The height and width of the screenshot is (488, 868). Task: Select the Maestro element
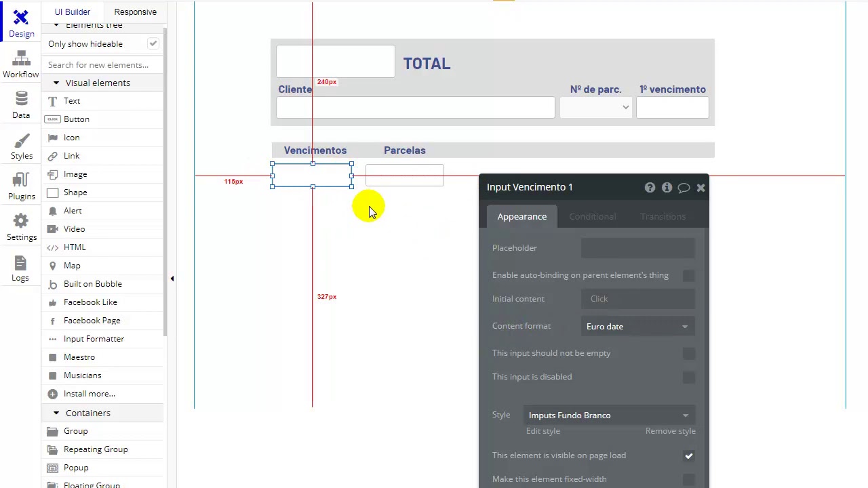tap(79, 357)
